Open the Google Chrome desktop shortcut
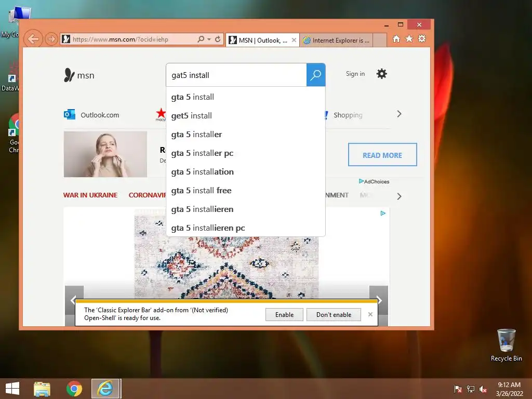This screenshot has width=532, height=399. [14, 134]
